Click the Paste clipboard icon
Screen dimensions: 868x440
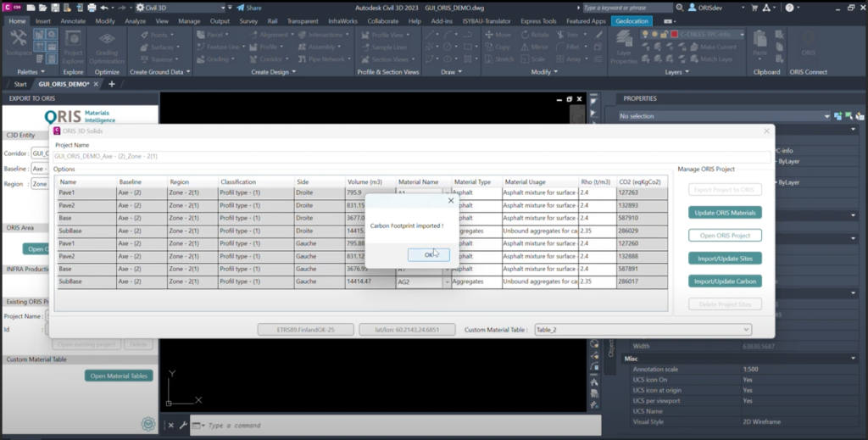(760, 44)
